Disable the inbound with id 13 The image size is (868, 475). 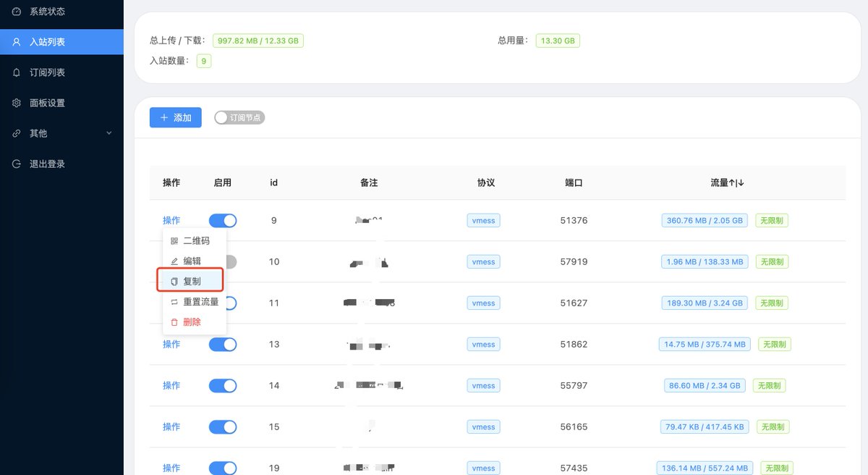pos(223,345)
